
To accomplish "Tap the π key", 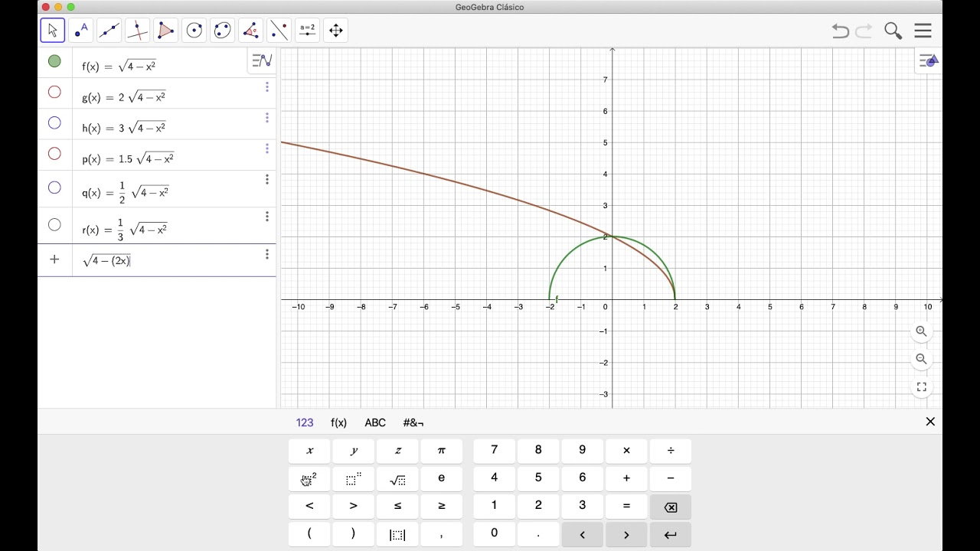I will (x=442, y=451).
